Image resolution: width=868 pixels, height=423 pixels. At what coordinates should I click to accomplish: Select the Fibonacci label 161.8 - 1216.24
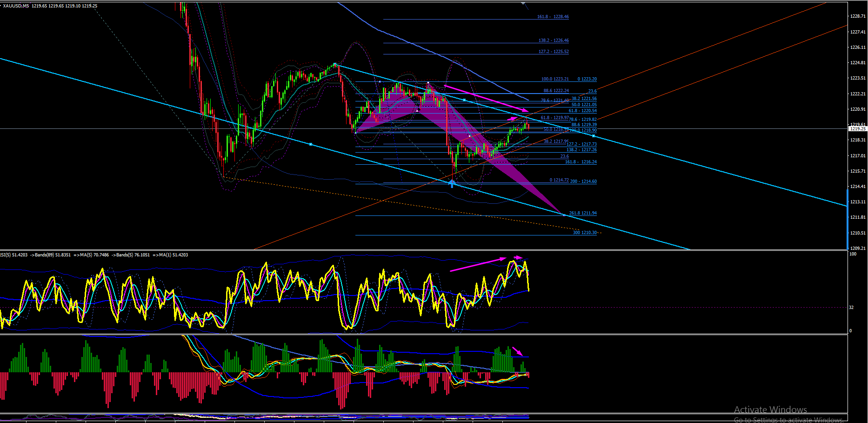[x=581, y=162]
